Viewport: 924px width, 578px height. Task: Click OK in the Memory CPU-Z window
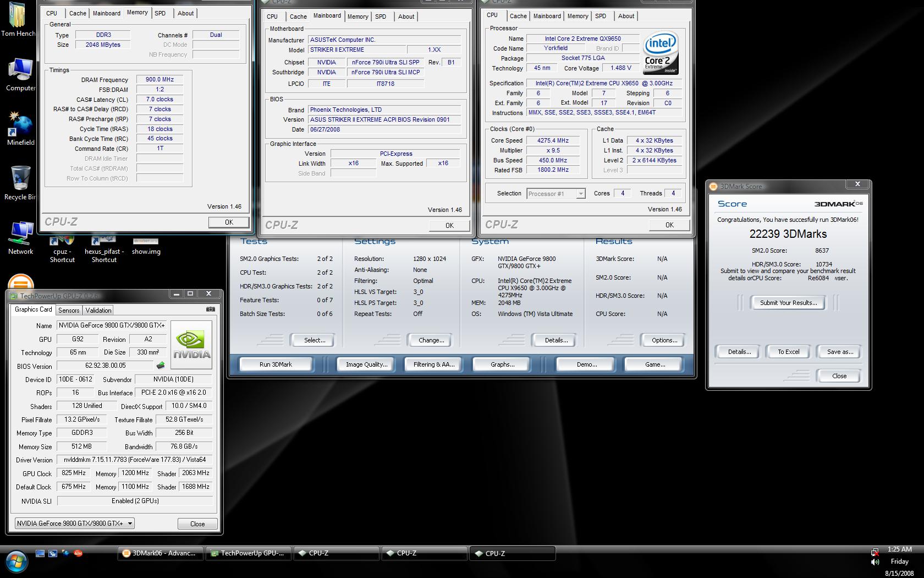click(x=229, y=222)
